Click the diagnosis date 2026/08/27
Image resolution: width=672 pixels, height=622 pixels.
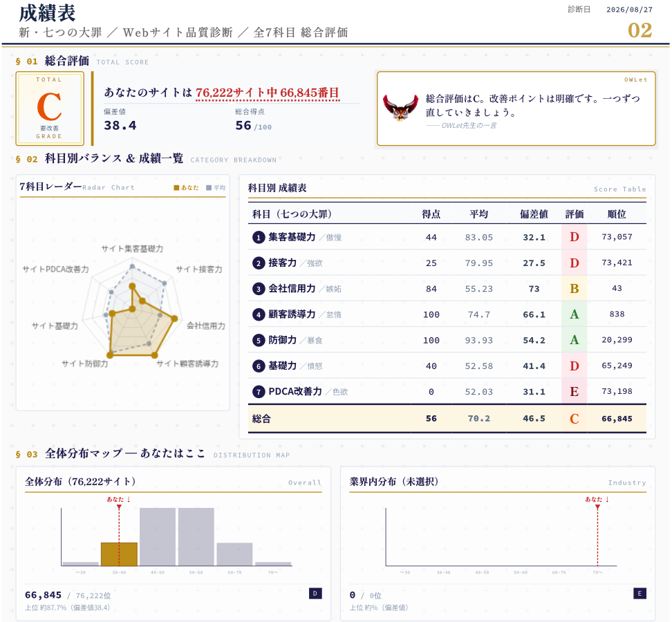coord(629,10)
